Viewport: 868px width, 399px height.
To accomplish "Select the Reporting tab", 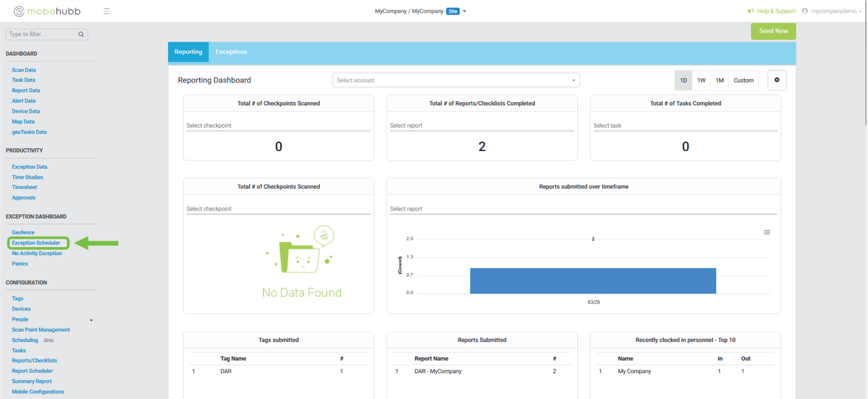I will [x=188, y=52].
